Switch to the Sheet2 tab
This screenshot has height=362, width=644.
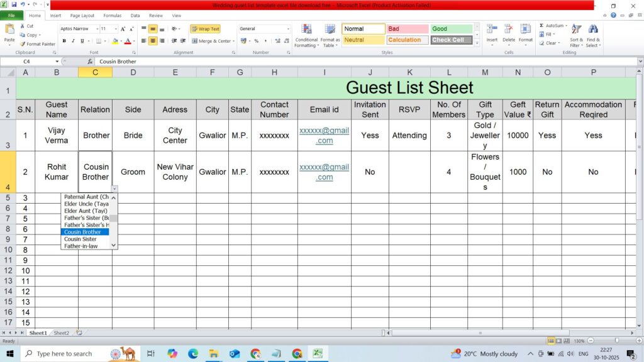click(x=61, y=333)
